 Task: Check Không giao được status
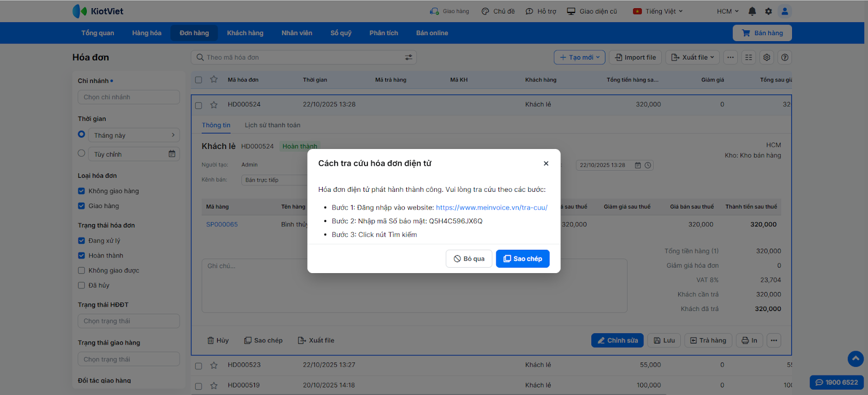81,270
